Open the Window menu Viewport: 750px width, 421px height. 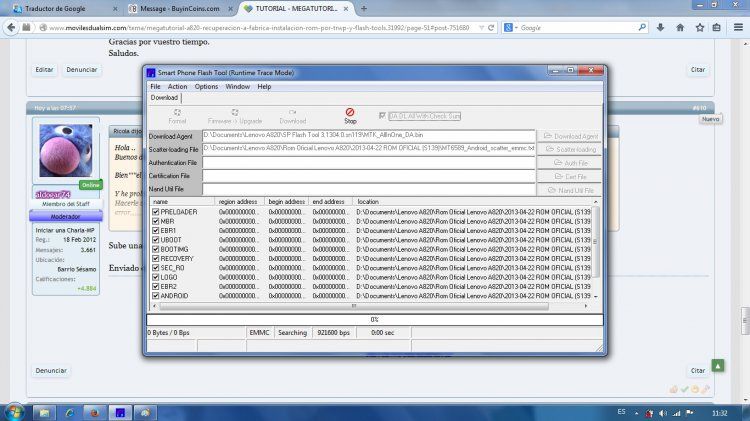pyautogui.click(x=238, y=87)
